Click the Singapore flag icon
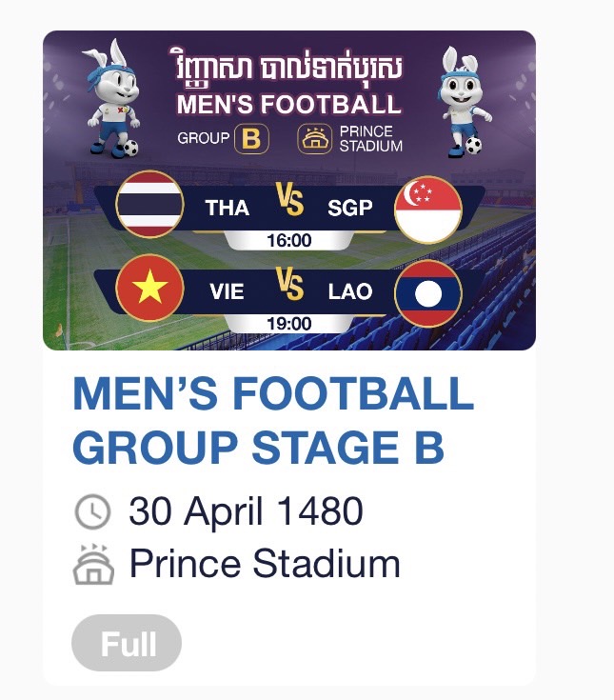 [428, 210]
